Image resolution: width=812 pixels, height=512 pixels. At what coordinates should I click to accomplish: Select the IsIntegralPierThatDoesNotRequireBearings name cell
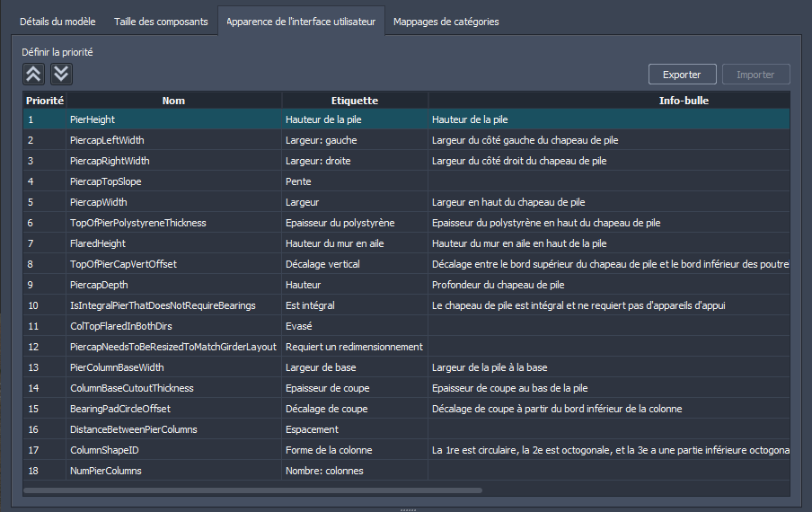click(173, 305)
